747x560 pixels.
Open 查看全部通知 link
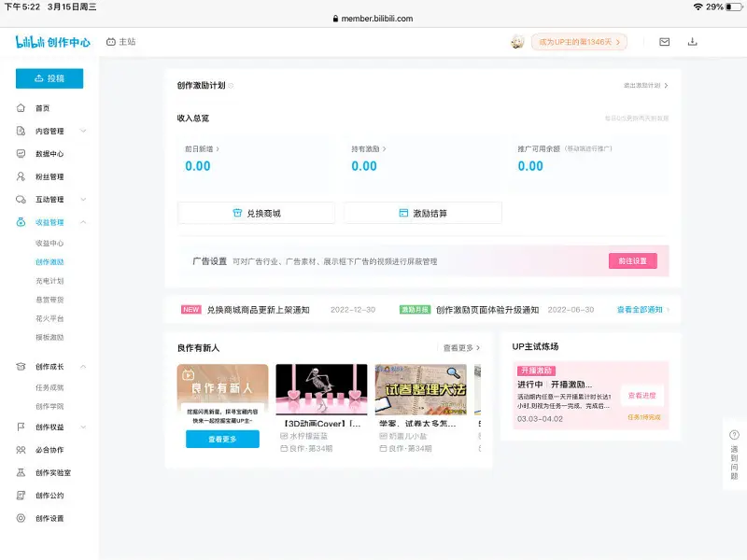pos(640,310)
